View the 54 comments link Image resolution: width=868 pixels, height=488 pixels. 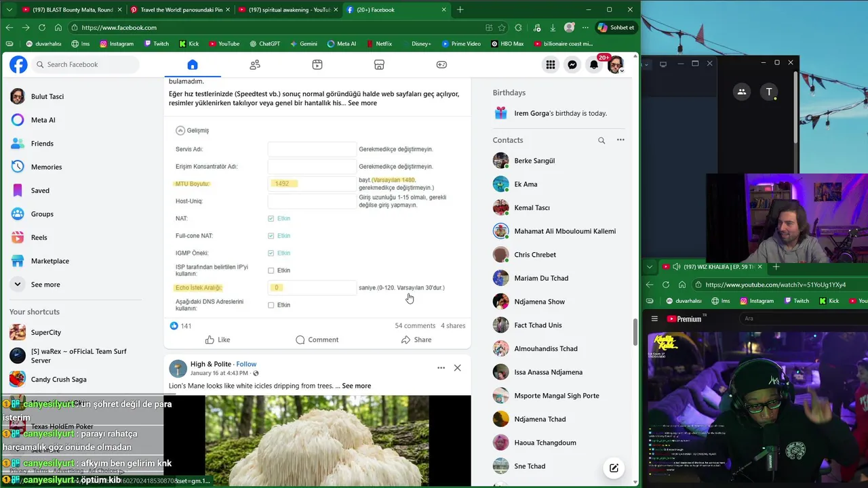coord(415,326)
